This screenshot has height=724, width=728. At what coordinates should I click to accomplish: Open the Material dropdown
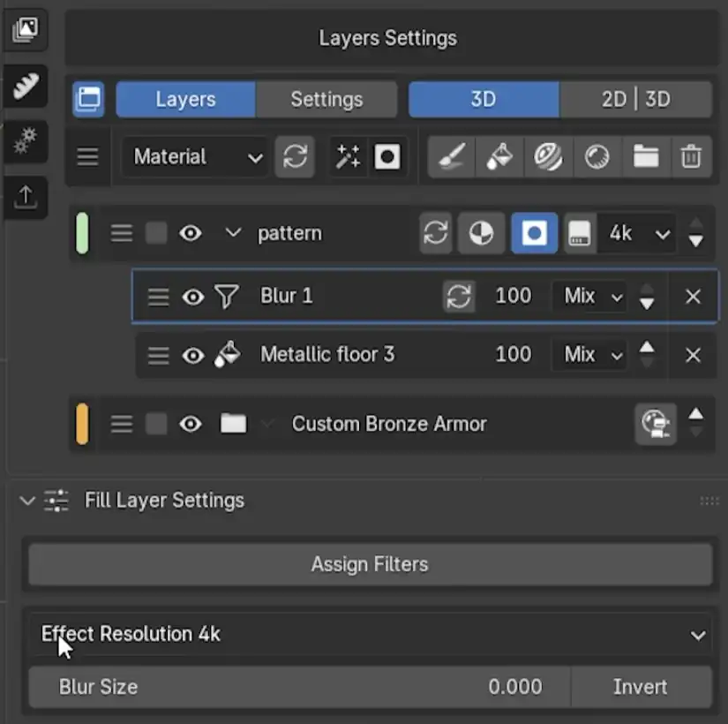(197, 157)
